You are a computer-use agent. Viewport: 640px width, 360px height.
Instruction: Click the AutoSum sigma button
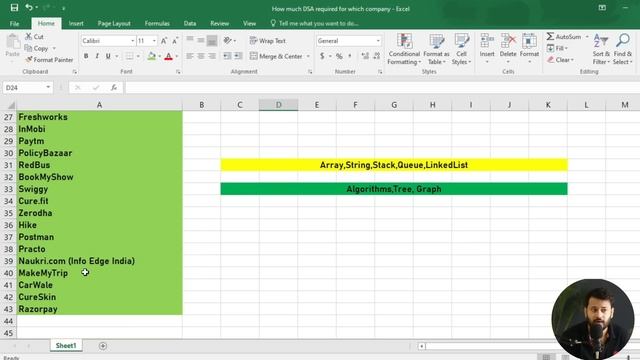[x=564, y=37]
